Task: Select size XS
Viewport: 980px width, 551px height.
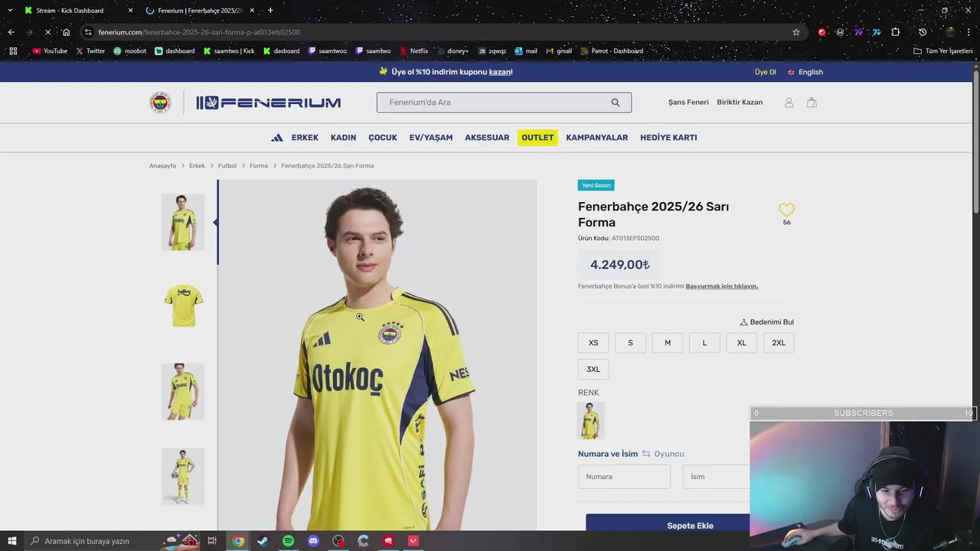Action: pyautogui.click(x=593, y=343)
